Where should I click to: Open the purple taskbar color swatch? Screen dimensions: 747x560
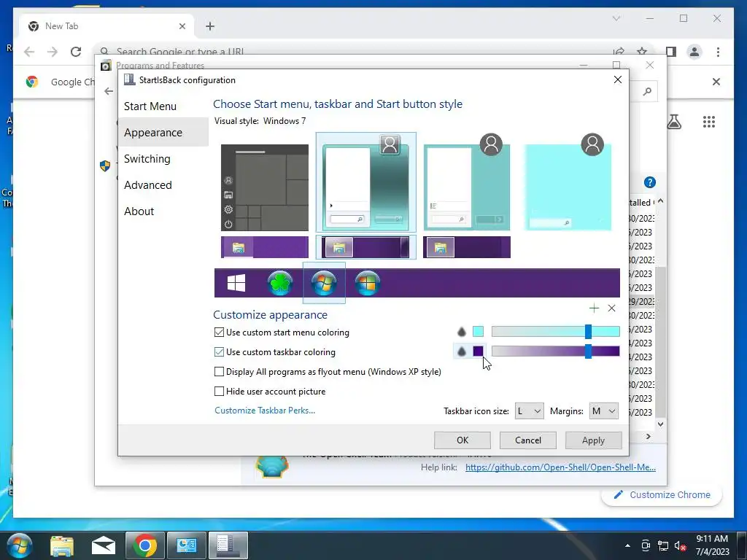[478, 351]
